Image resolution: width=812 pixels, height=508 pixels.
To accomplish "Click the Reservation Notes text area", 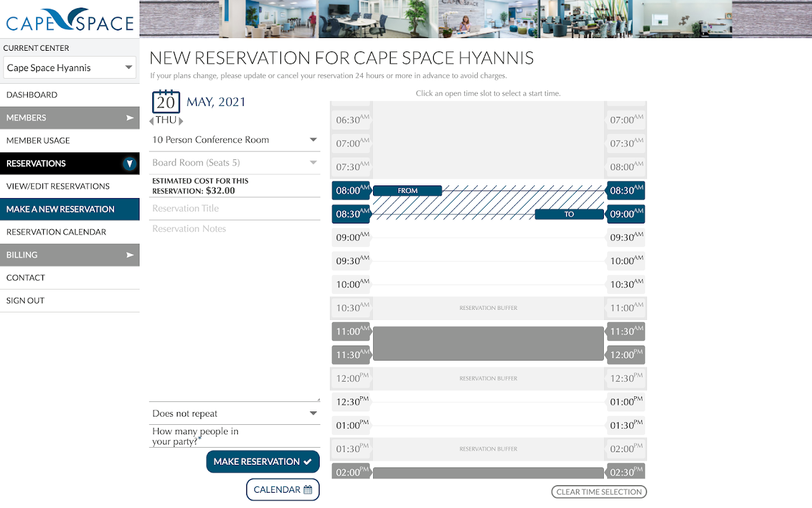I will coord(235,311).
